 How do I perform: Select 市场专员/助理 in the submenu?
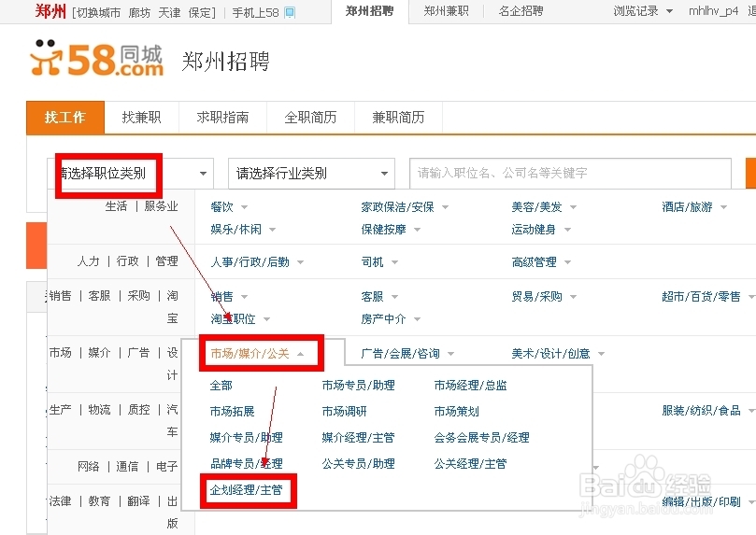tap(358, 386)
